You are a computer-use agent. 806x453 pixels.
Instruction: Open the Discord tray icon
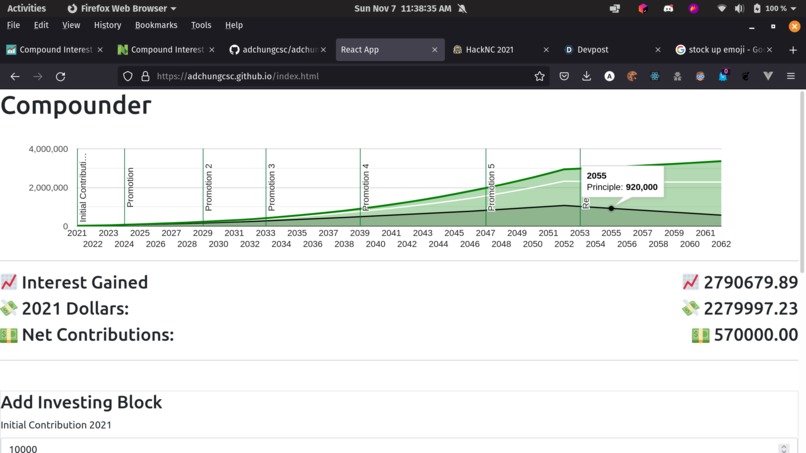pyautogui.click(x=668, y=8)
